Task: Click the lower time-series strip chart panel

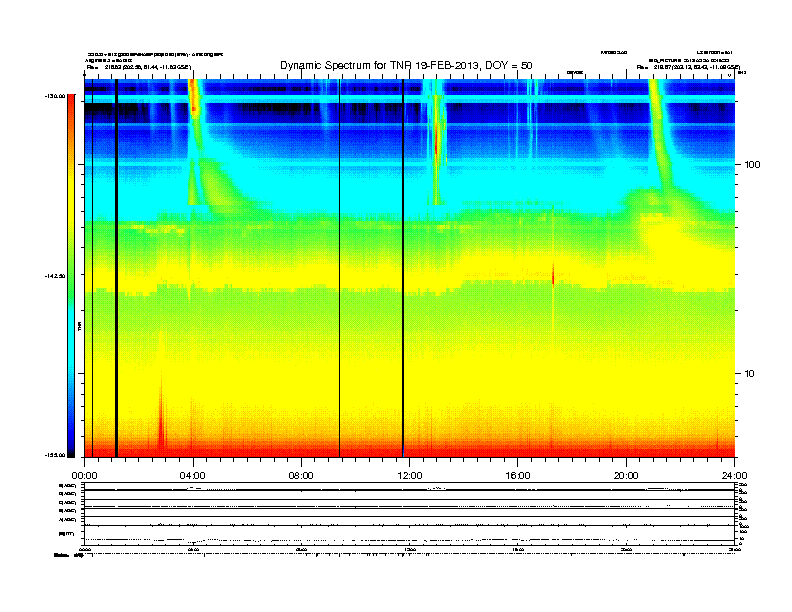Action: click(410, 514)
